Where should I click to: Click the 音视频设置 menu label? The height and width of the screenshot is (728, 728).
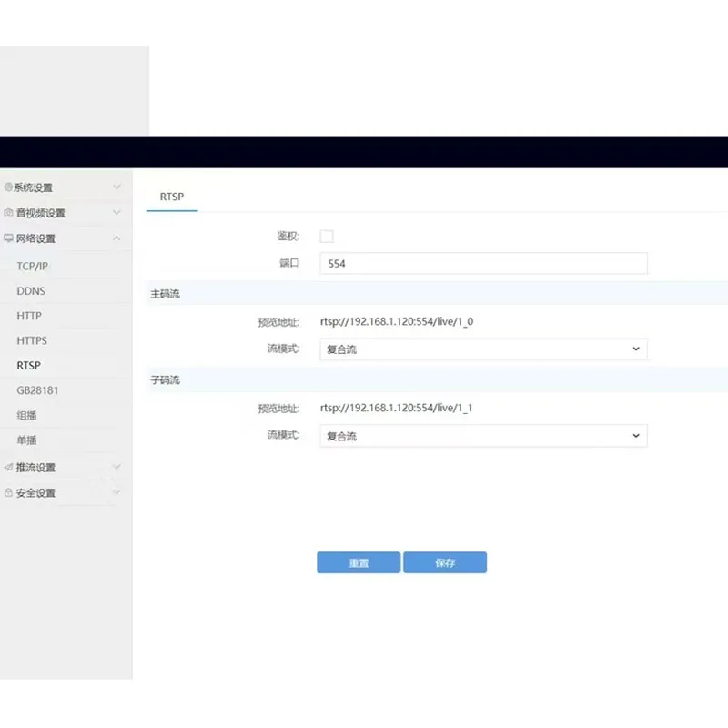tap(41, 213)
